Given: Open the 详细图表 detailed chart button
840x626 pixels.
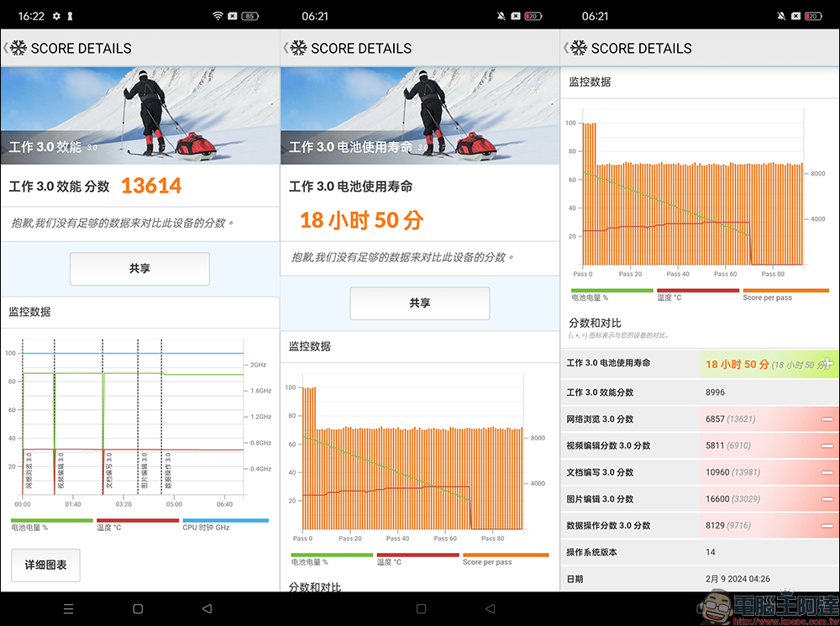Looking at the screenshot, I should click(45, 565).
